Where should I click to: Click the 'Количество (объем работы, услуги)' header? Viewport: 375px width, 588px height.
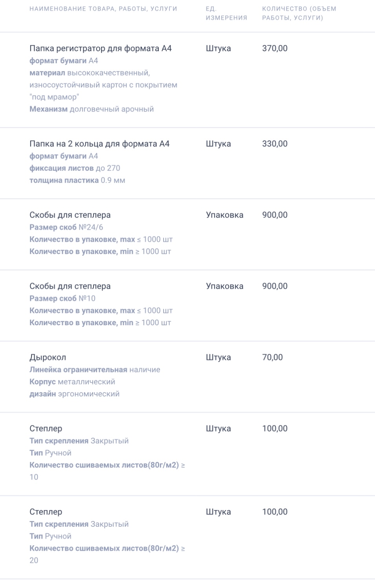pyautogui.click(x=299, y=13)
